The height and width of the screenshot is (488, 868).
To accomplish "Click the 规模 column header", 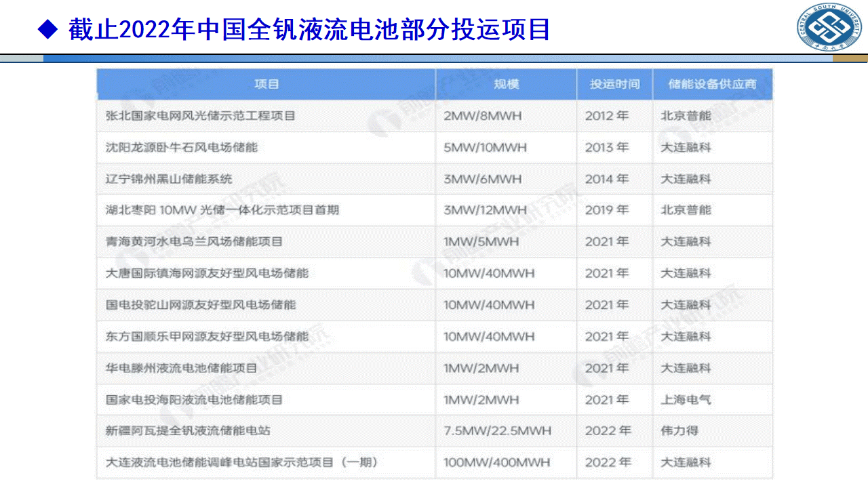I will coord(505,84).
